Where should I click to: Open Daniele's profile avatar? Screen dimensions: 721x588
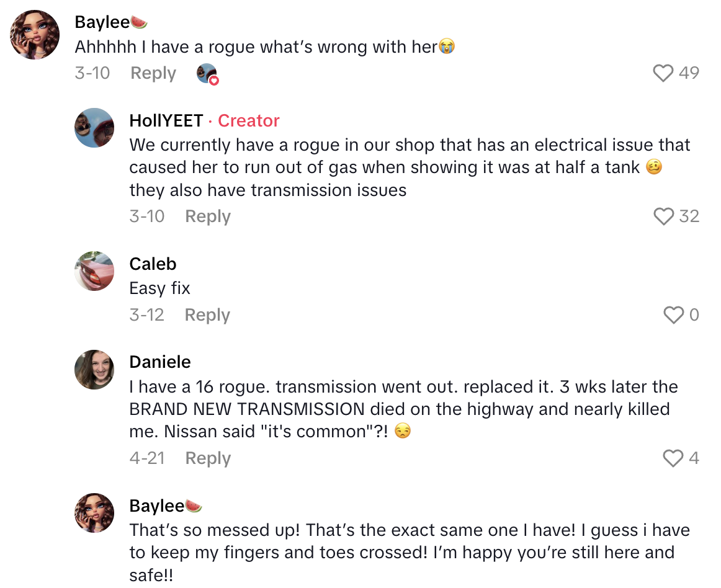(94, 370)
